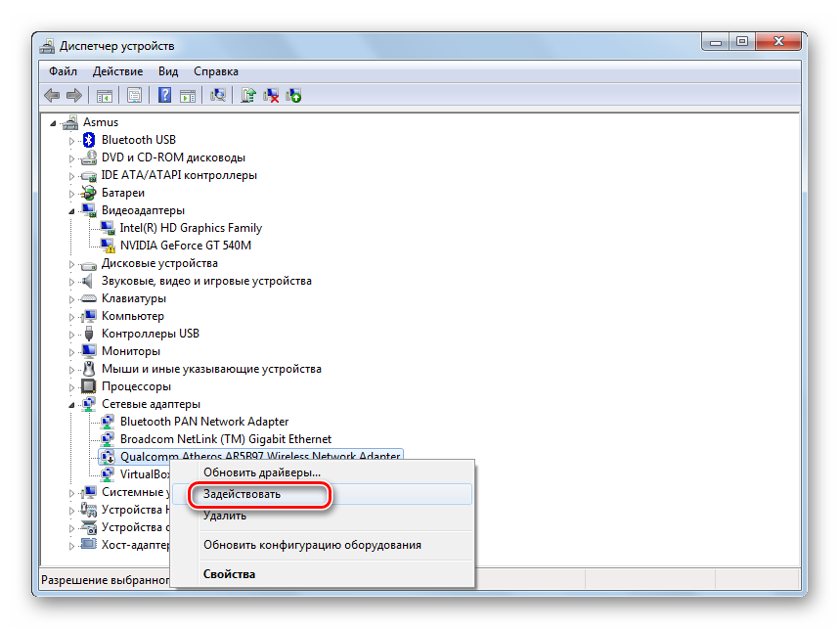Click the Forward arrow toolbar icon
840x629 pixels.
[73, 95]
